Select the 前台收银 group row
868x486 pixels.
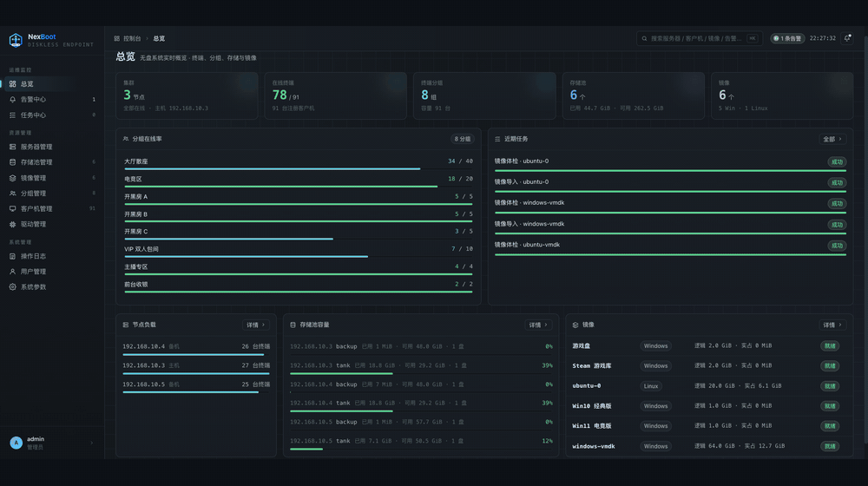pyautogui.click(x=299, y=286)
